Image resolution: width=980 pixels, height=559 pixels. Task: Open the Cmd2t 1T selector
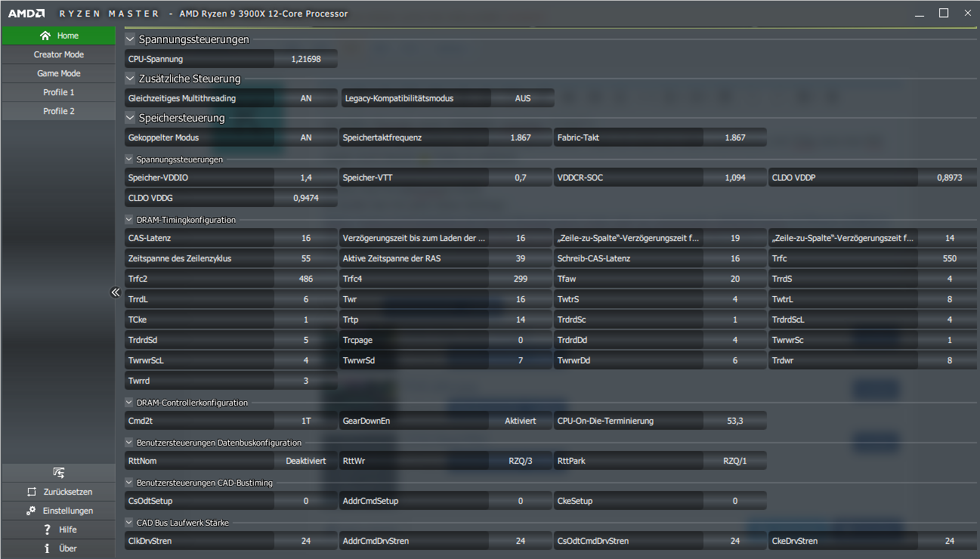(x=306, y=421)
